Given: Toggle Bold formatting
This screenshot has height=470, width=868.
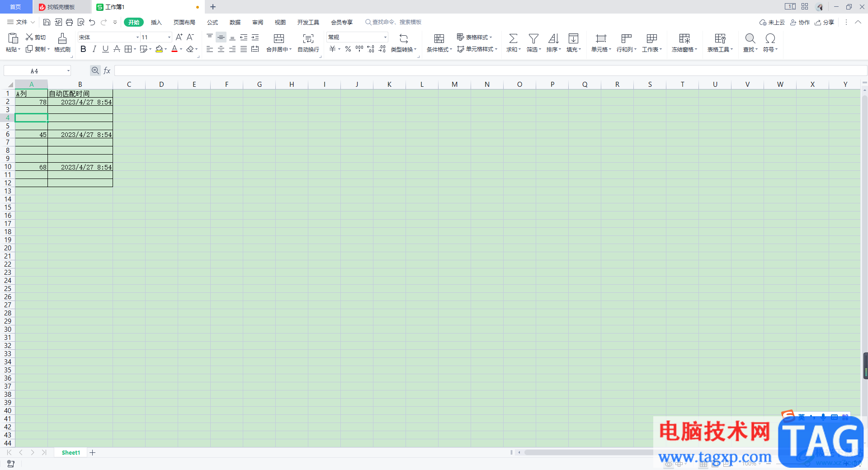Looking at the screenshot, I should coord(83,49).
